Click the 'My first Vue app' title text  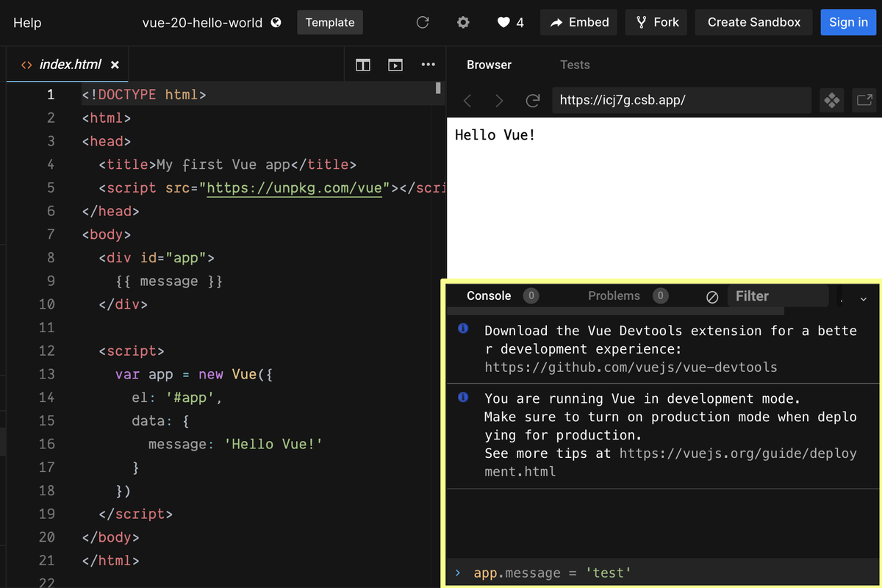coord(223,165)
